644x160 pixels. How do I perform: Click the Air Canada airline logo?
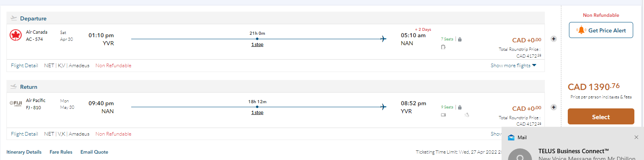point(16,35)
